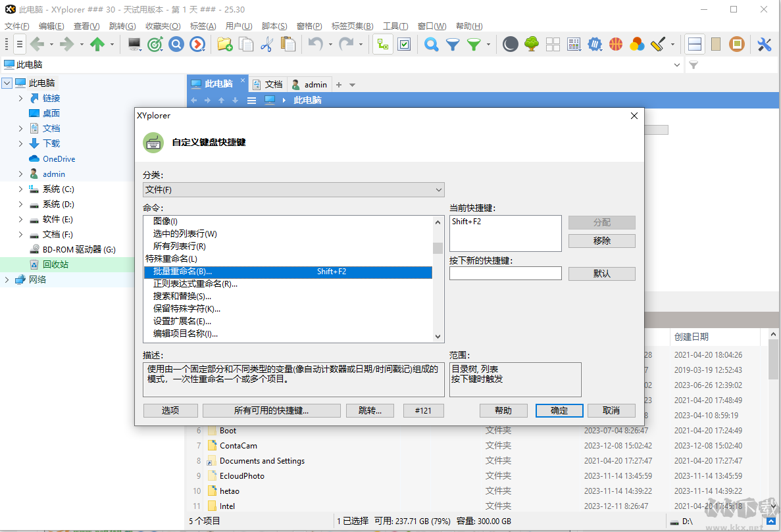Click the yellow brush toolbar icon
The width and height of the screenshot is (781, 532).
tap(655, 44)
